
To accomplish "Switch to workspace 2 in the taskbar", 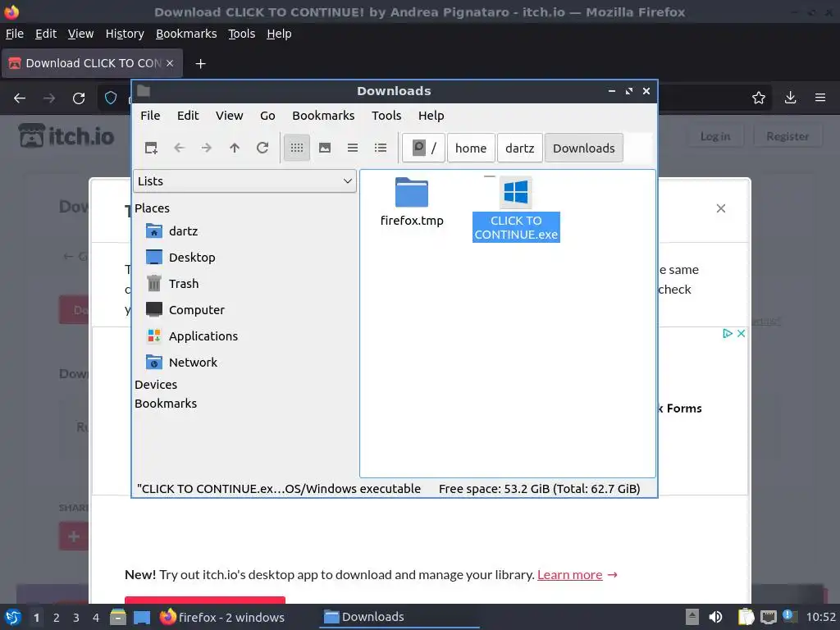I will 57,618.
